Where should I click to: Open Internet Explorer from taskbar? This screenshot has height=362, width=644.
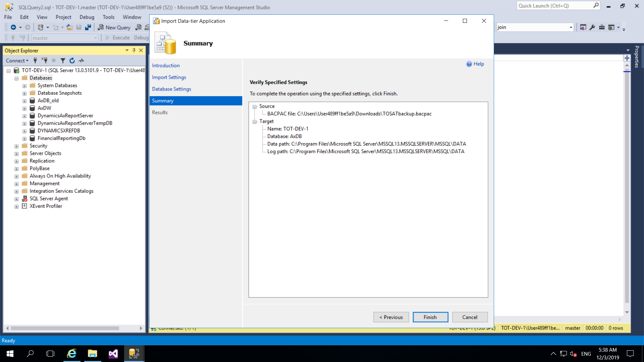click(x=72, y=354)
